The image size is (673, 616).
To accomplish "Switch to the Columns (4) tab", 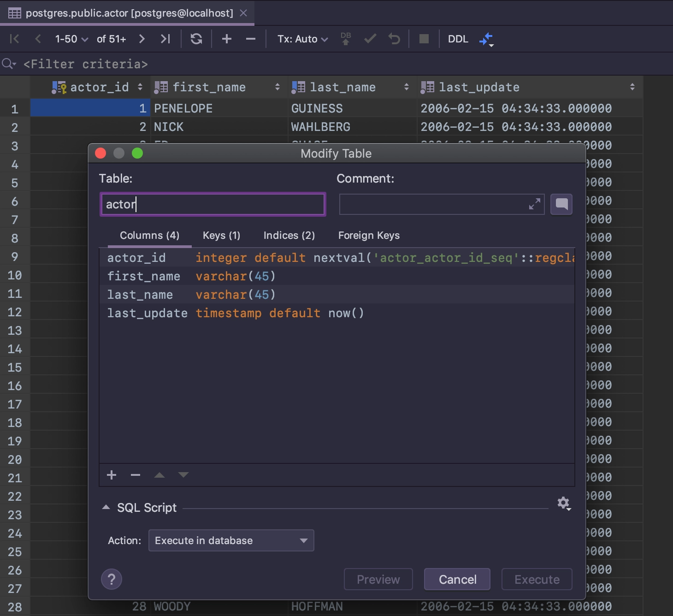I will point(150,236).
